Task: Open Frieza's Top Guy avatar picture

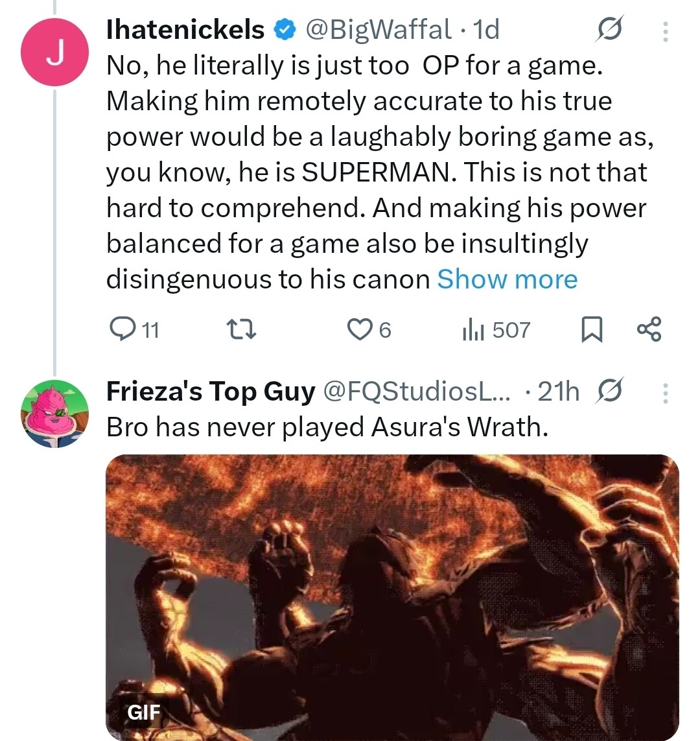Action: (x=55, y=414)
